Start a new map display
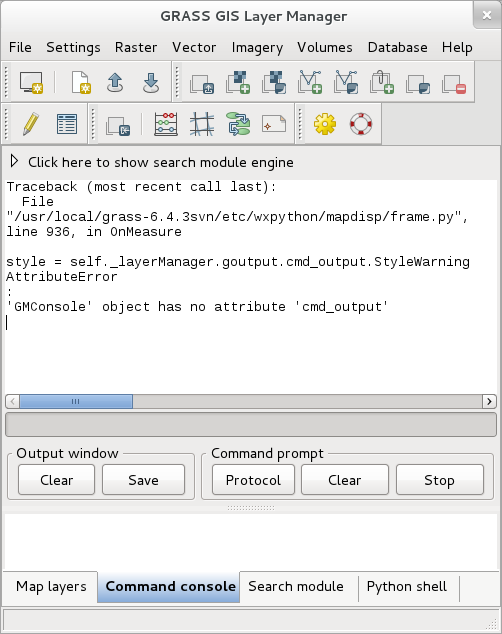Image resolution: width=502 pixels, height=634 pixels. 31,83
